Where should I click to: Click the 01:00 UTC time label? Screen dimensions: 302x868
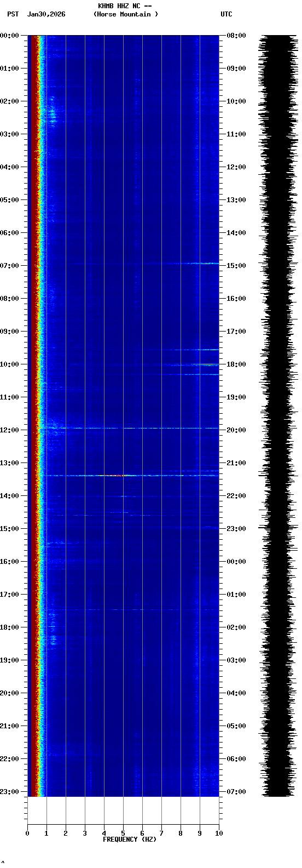click(236, 595)
